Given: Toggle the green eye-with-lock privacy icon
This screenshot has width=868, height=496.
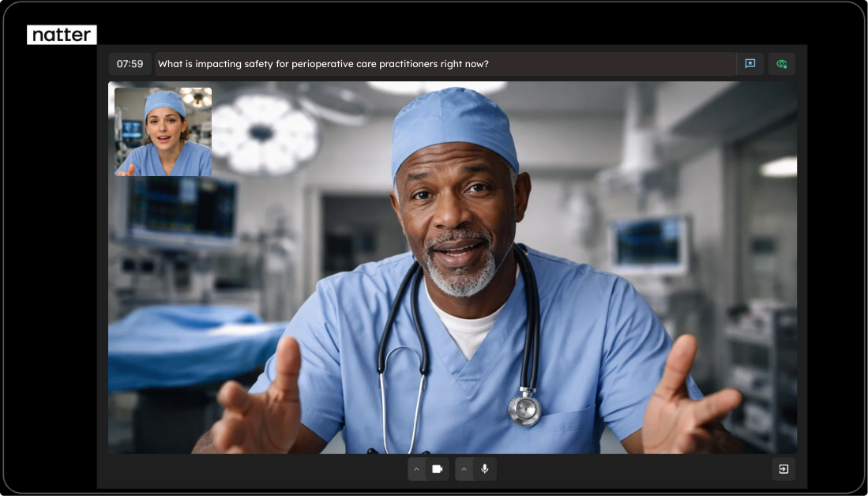Looking at the screenshot, I should tap(781, 64).
